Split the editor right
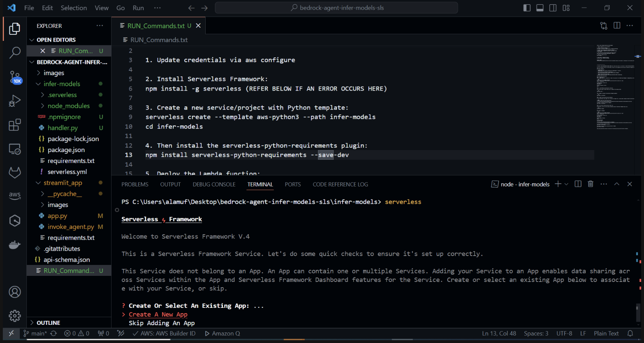This screenshot has width=644, height=343. pyautogui.click(x=617, y=25)
